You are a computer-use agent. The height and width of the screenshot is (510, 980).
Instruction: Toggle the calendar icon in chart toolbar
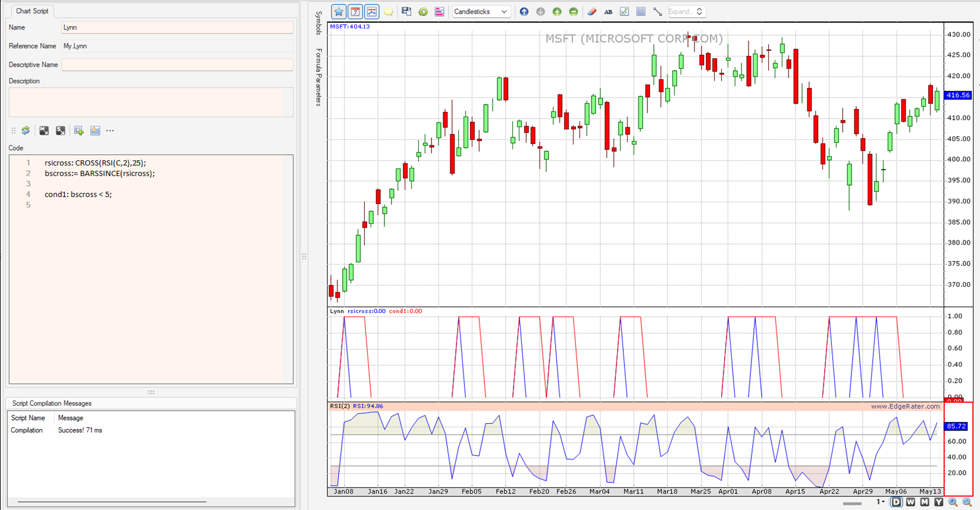point(355,11)
